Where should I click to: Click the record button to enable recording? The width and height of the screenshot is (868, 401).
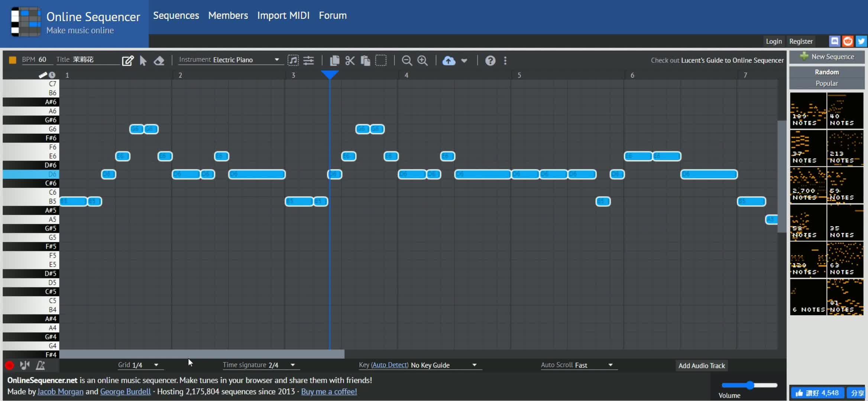9,365
